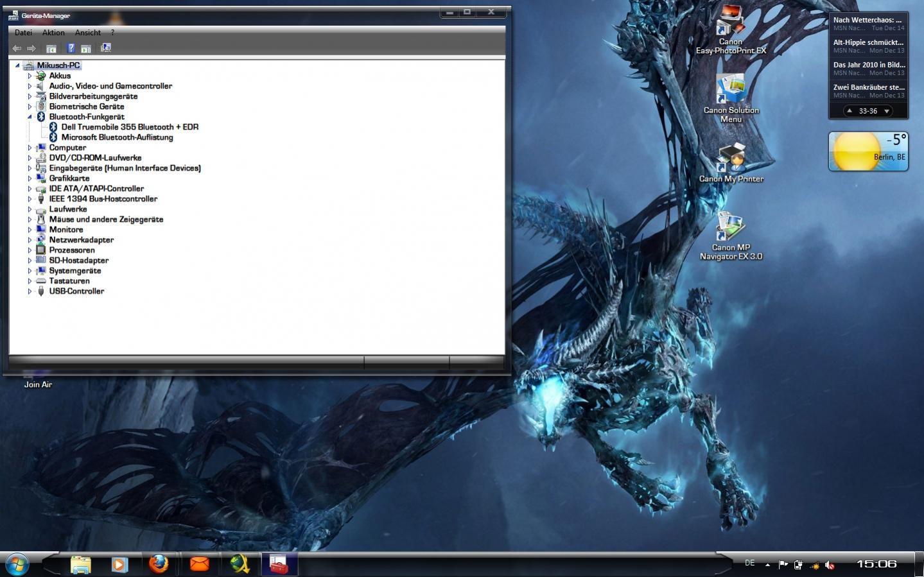Launch Firefox from the taskbar
Viewport: 924px width, 577px height.
click(x=159, y=564)
